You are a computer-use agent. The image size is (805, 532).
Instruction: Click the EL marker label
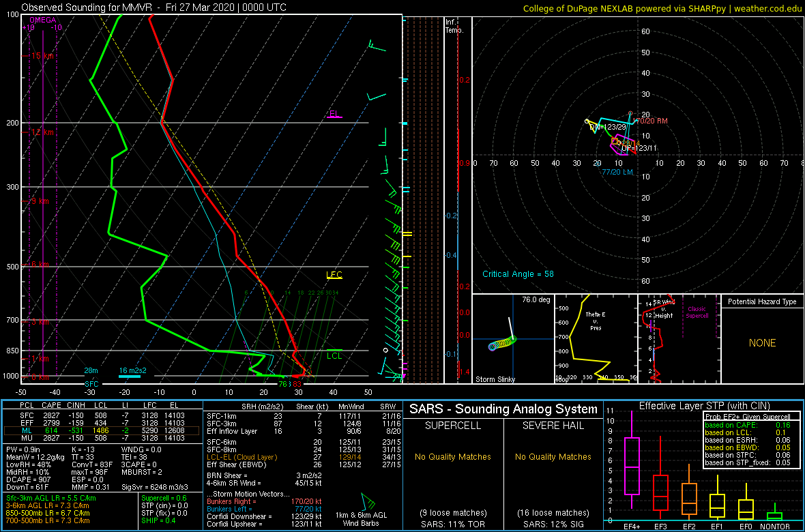[335, 113]
